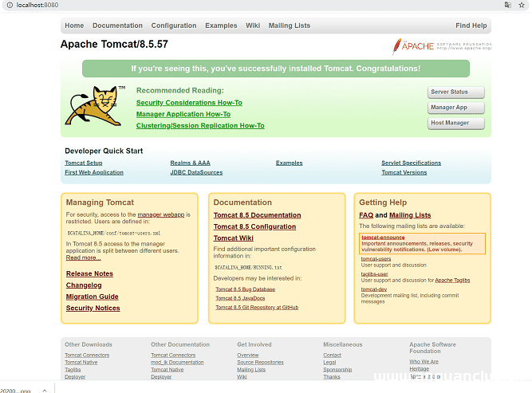Open the Examples navigation item
This screenshot has height=393, width=532.
221,26
